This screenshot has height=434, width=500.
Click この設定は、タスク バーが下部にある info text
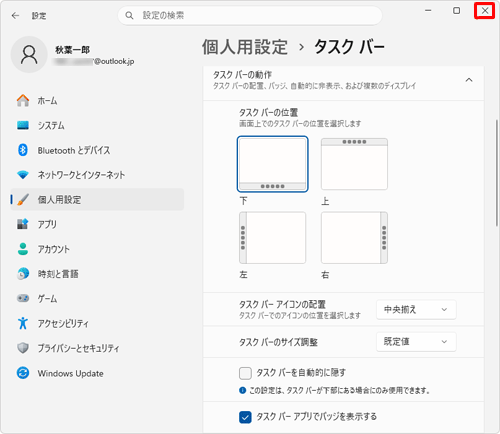[339, 390]
